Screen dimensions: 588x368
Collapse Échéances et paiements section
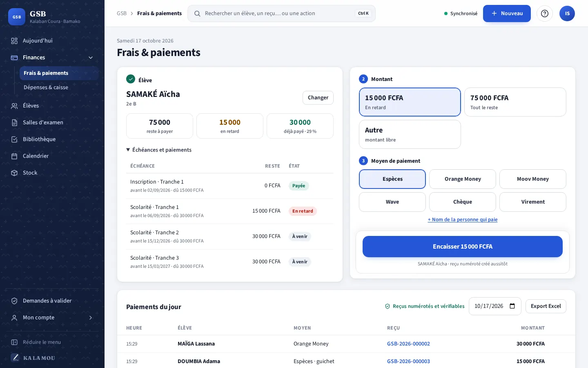159,150
